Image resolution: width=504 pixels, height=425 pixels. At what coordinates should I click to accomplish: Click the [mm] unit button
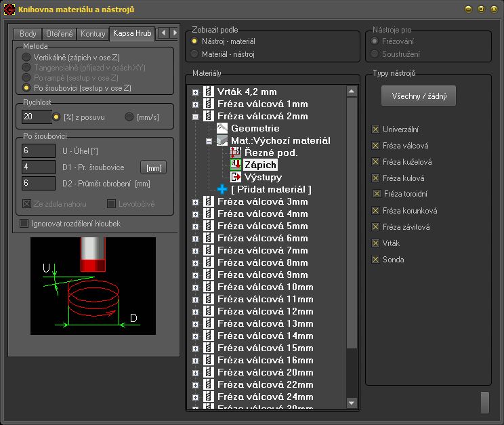153,167
